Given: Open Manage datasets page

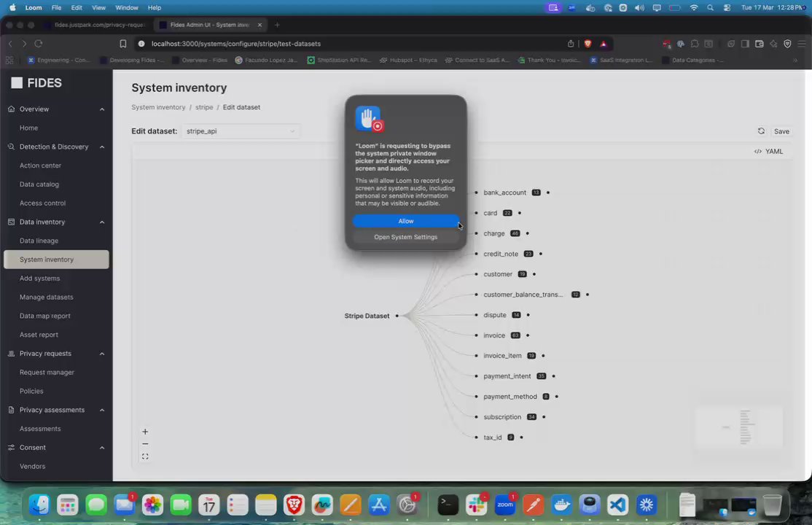Looking at the screenshot, I should 46,297.
